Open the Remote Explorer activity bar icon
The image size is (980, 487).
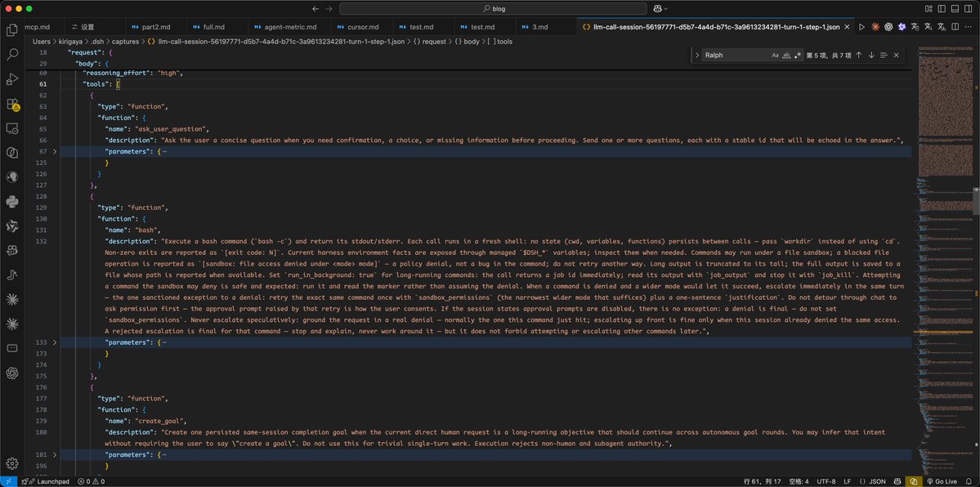pyautogui.click(x=12, y=128)
